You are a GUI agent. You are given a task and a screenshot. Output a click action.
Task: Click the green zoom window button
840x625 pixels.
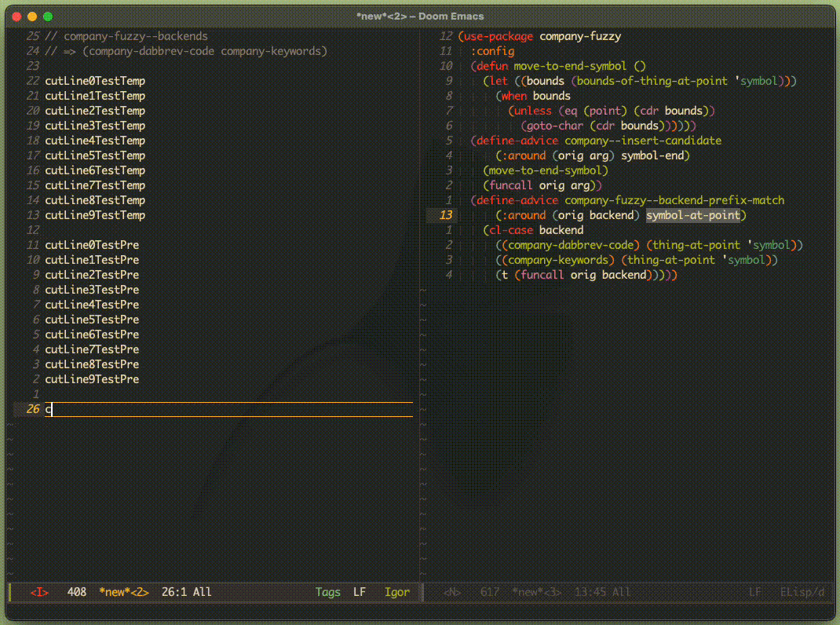pos(48,16)
